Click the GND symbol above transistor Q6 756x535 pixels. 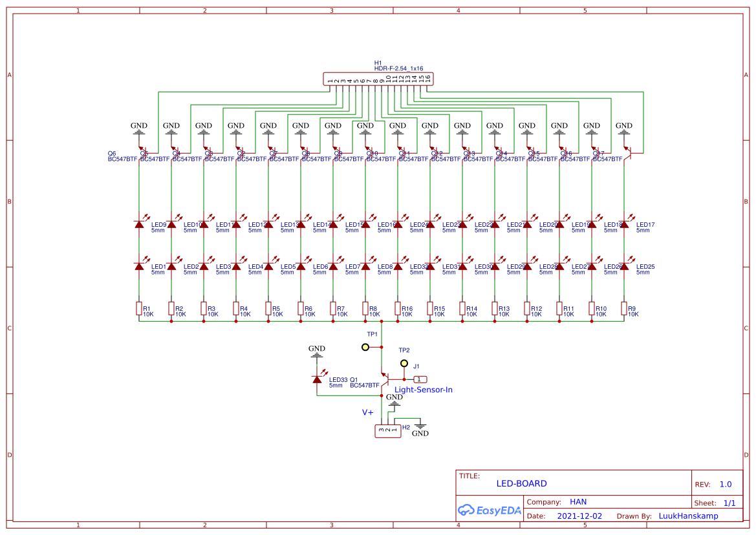click(138, 127)
